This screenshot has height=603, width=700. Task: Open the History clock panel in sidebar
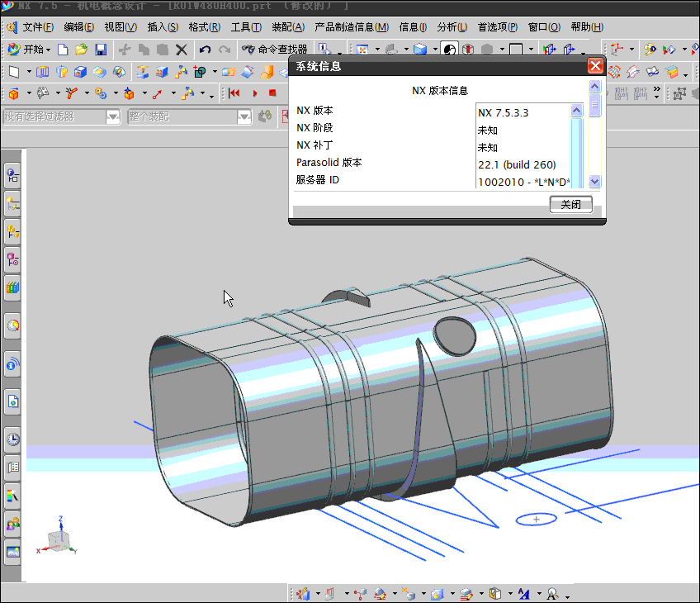(12, 439)
